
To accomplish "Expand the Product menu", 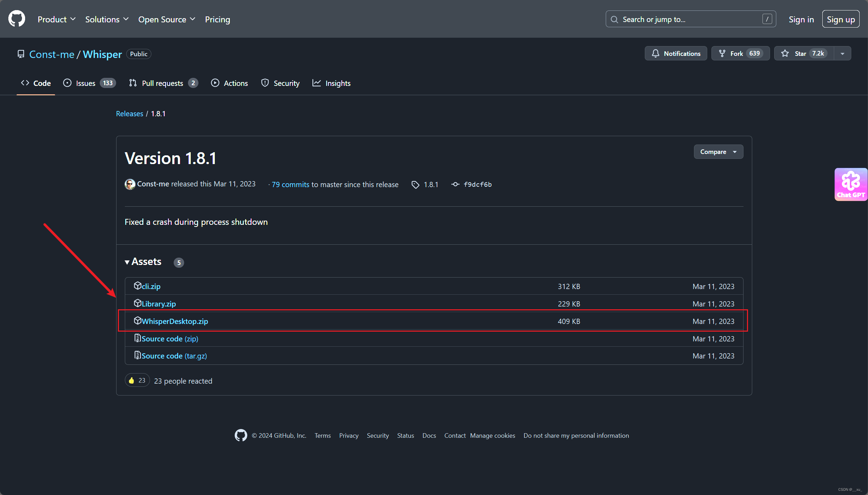I will pos(56,19).
